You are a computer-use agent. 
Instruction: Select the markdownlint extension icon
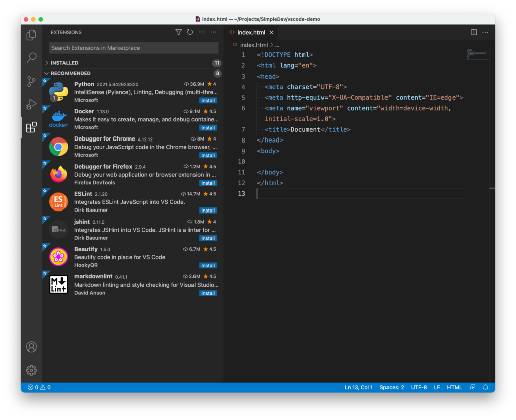(58, 284)
